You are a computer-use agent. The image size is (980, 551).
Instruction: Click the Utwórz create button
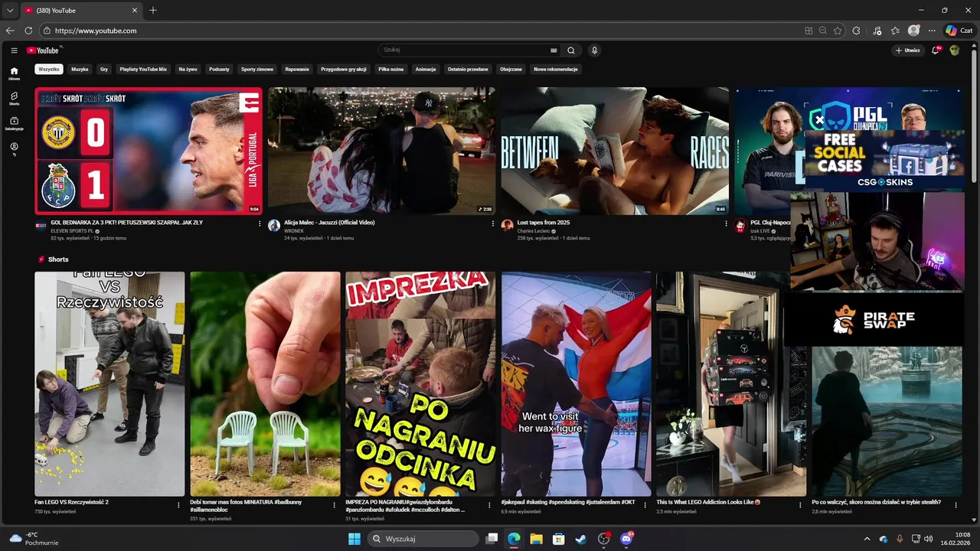[x=908, y=51]
